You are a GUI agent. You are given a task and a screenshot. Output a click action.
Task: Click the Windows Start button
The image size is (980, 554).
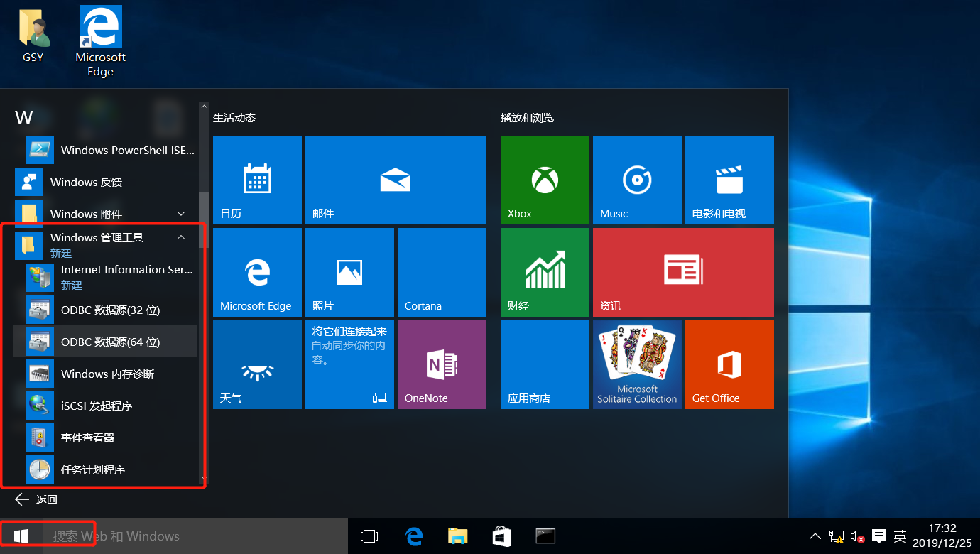click(21, 536)
